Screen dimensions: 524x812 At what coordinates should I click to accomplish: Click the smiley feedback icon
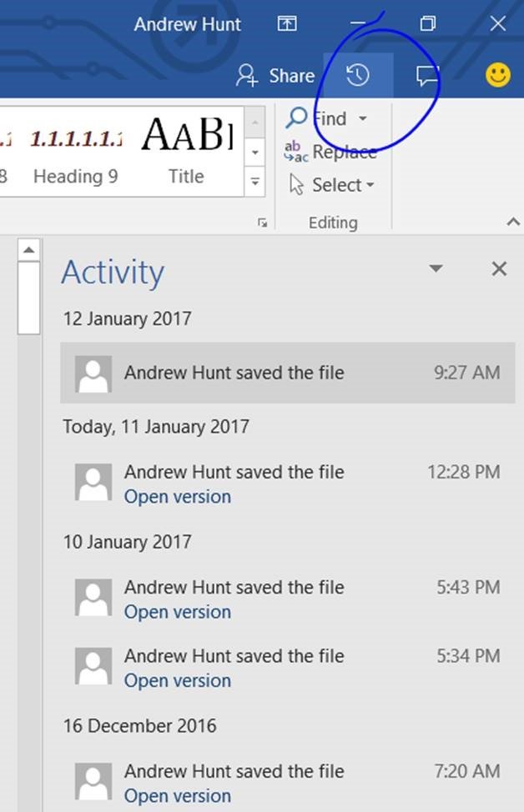(498, 76)
